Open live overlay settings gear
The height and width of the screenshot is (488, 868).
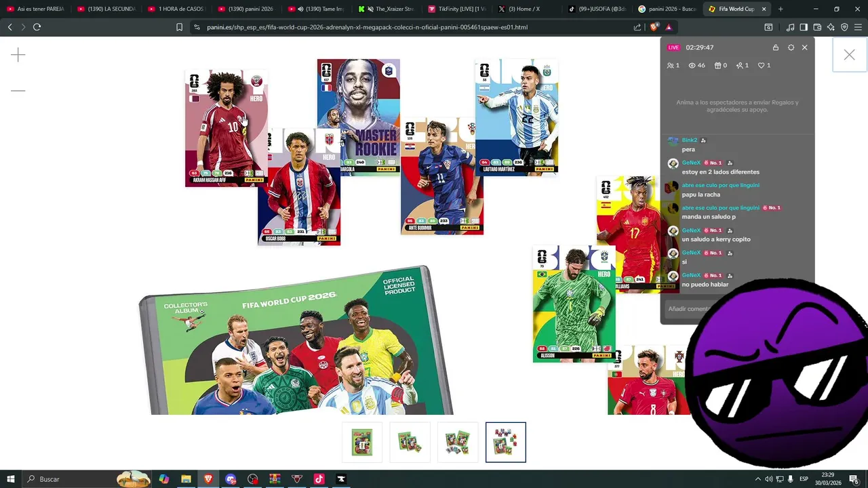click(x=791, y=47)
